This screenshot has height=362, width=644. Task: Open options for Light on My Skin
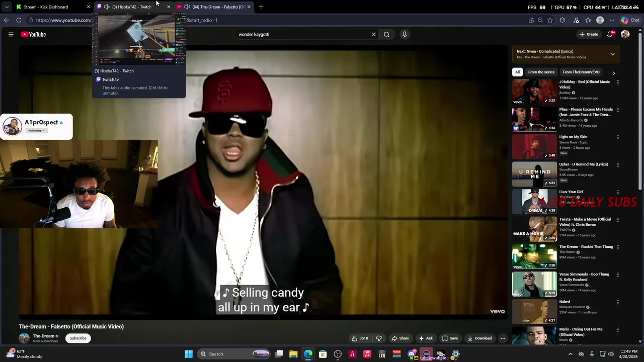pyautogui.click(x=618, y=137)
